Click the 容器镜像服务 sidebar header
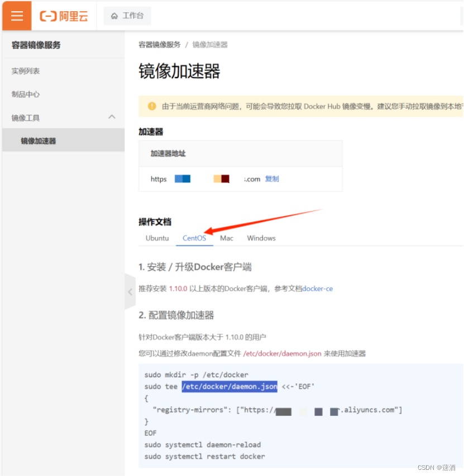 pos(35,44)
